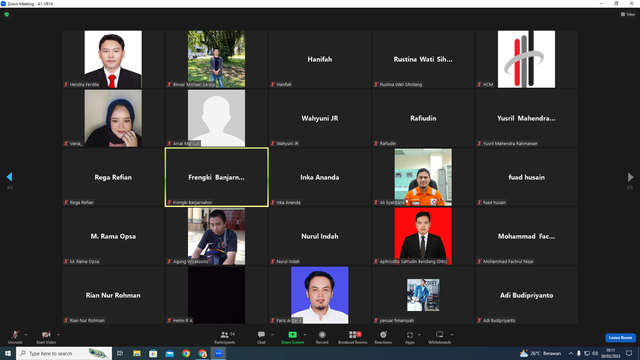This screenshot has width=640, height=360.
Task: Open system tray volume icon
Action: tap(595, 353)
